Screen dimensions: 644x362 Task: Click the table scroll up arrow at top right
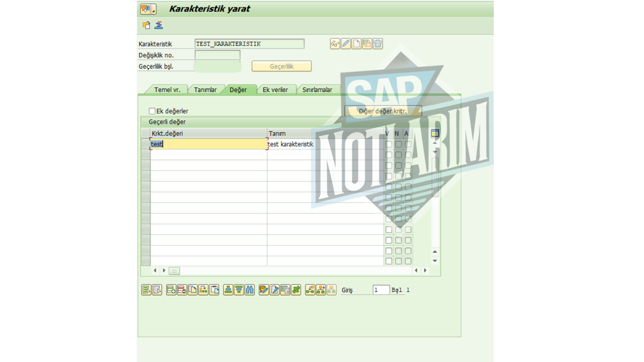[435, 143]
